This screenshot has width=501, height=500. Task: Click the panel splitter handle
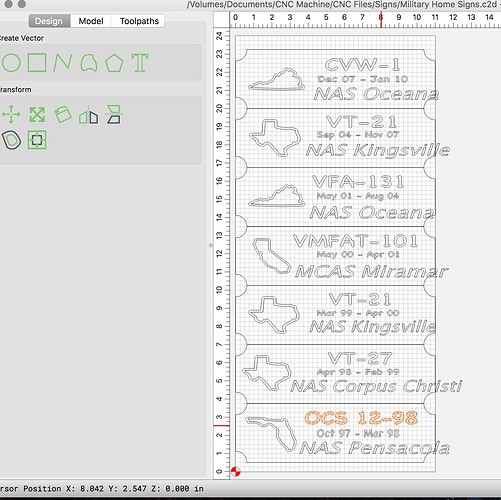[x=211, y=245]
